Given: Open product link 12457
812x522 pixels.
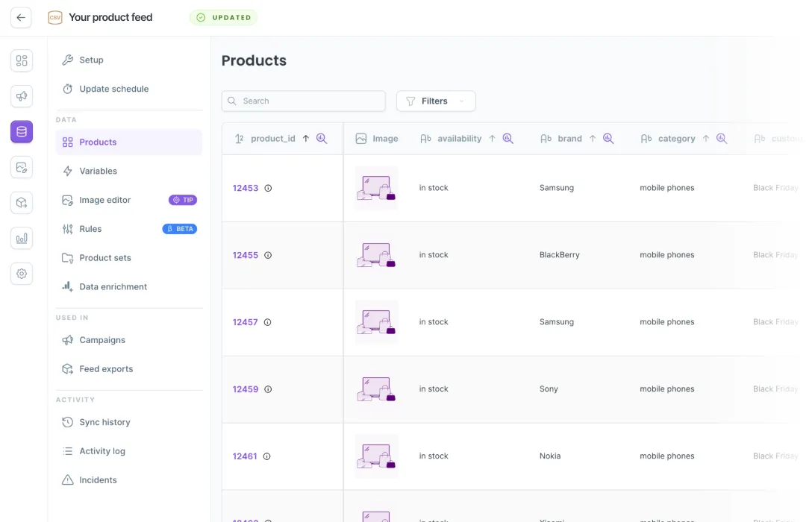Looking at the screenshot, I should point(245,322).
